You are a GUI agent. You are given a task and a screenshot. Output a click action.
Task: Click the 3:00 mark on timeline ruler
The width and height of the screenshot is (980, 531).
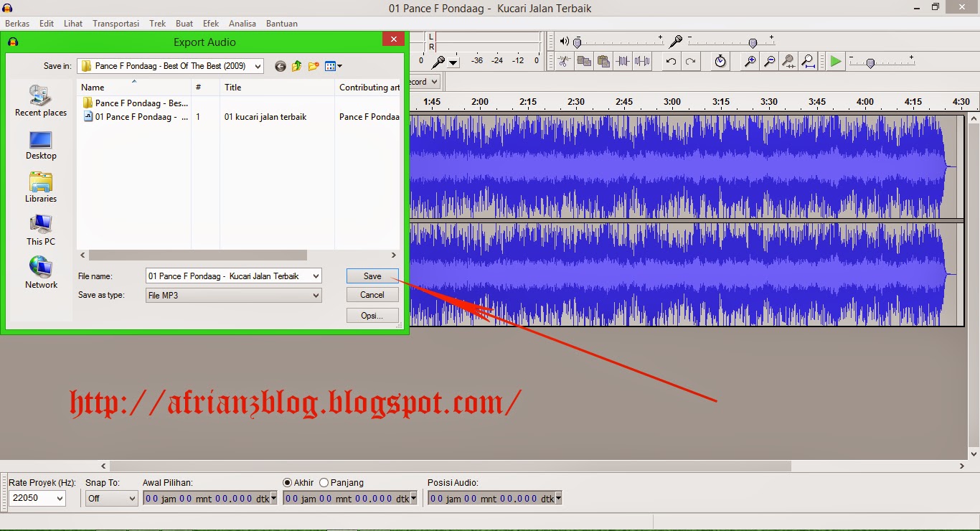click(x=672, y=102)
